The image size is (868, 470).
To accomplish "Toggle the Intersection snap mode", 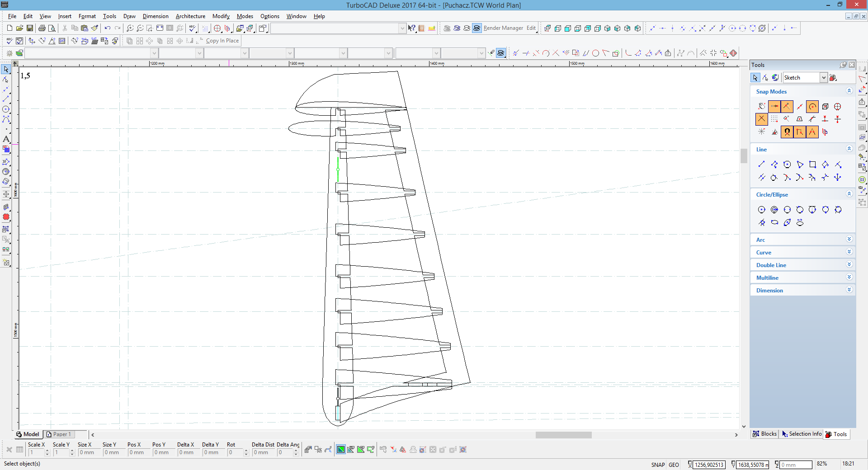I will click(x=762, y=119).
